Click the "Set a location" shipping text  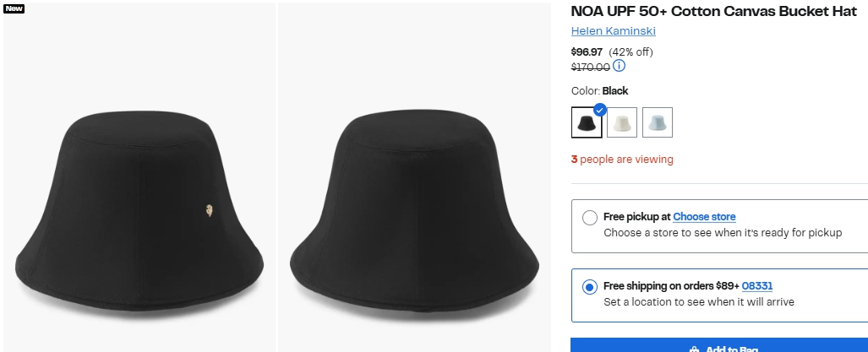[x=698, y=302]
